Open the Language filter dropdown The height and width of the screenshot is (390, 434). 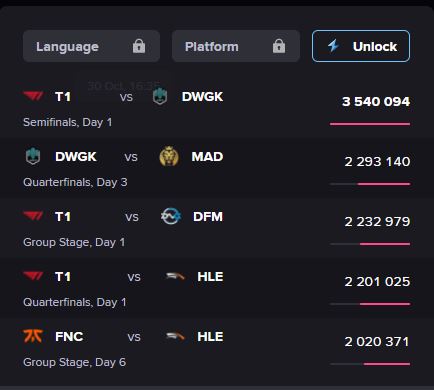point(91,46)
